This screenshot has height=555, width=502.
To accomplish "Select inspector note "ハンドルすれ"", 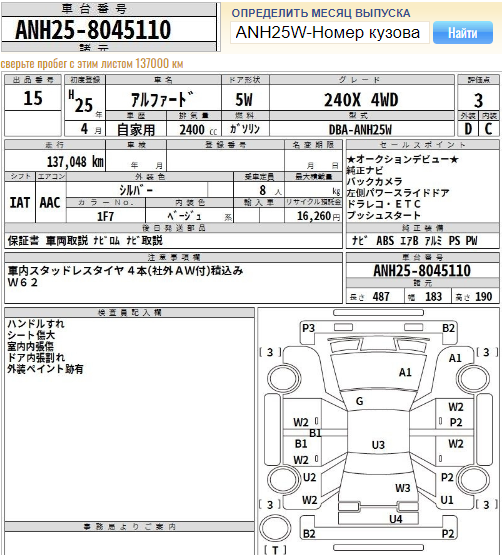I will [36, 324].
